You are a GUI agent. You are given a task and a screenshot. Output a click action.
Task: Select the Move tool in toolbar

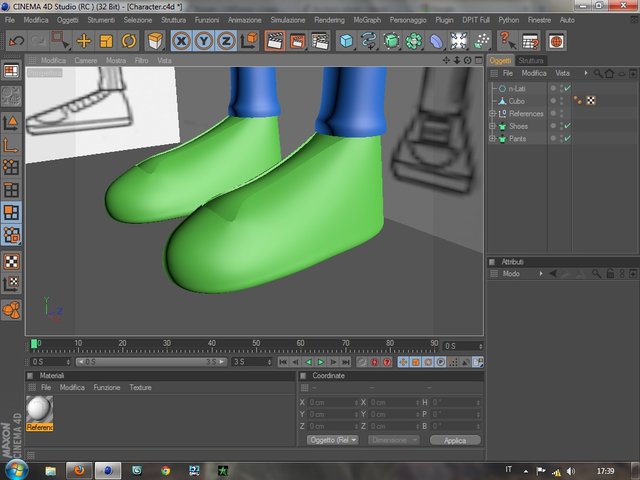click(84, 41)
